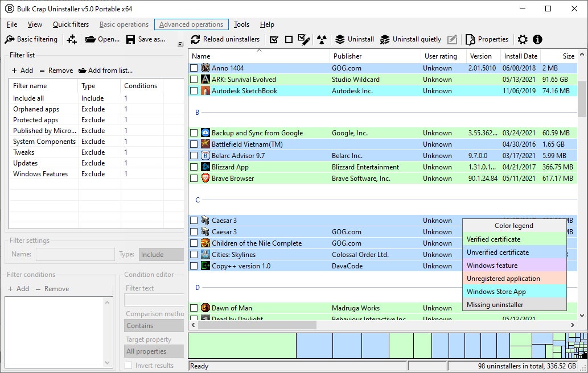Click the Anno 1404 app icon

(x=205, y=68)
